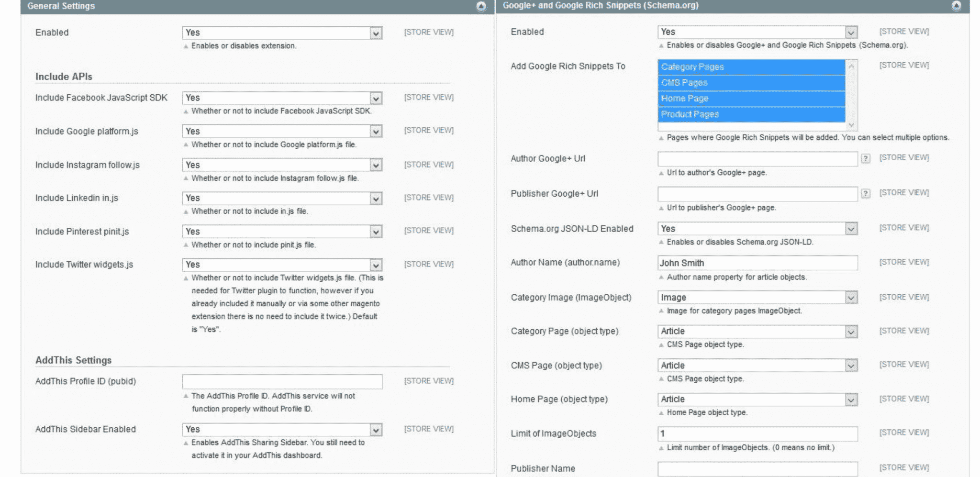Image resolution: width=980 pixels, height=477 pixels.
Task: Click the Publisher Name input field
Action: click(x=757, y=469)
